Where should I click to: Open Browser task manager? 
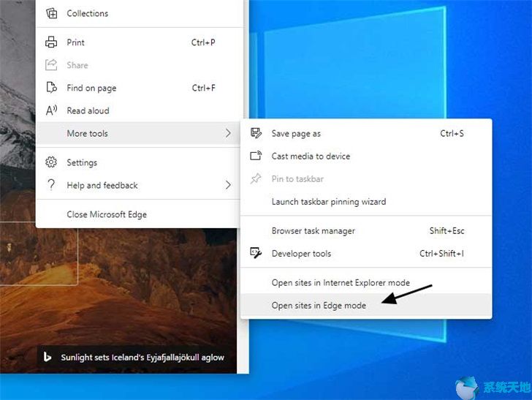[x=366, y=230]
